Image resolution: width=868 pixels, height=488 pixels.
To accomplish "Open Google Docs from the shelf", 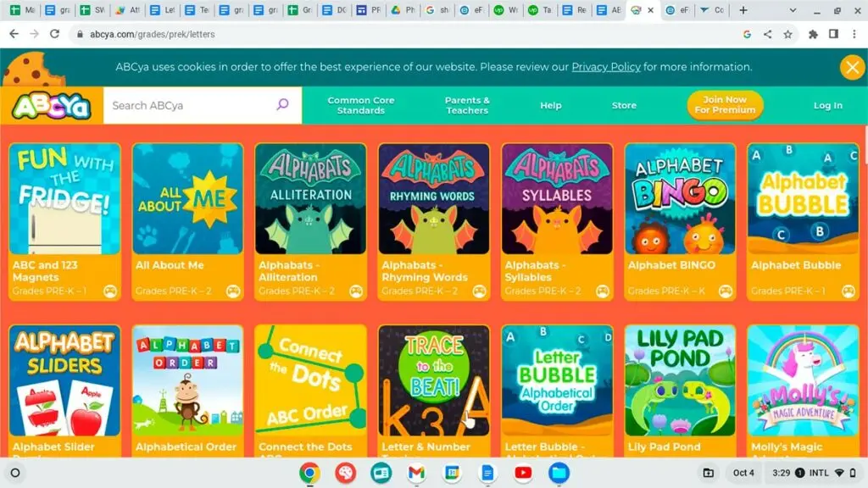I will coord(487,473).
